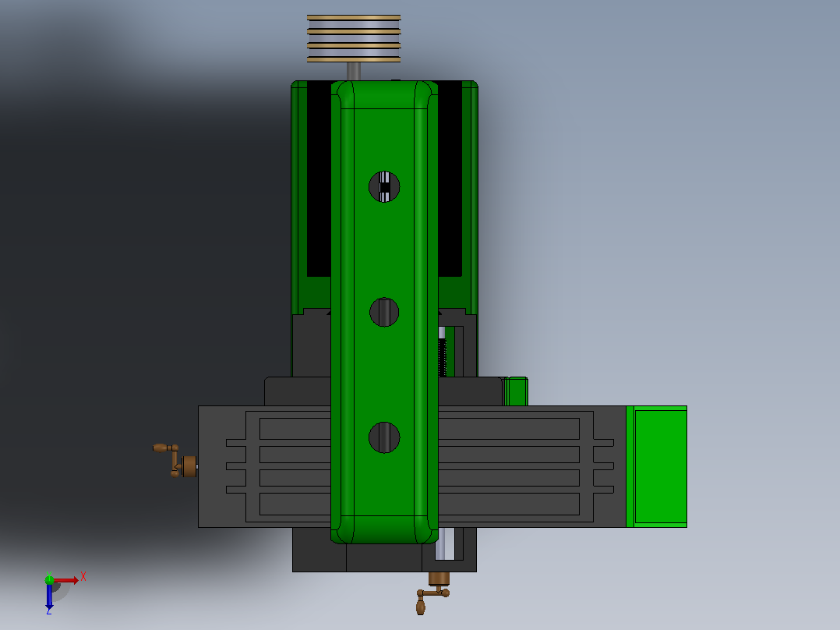Select the stepped belt pulley
840x630 pixels.
pos(354,39)
